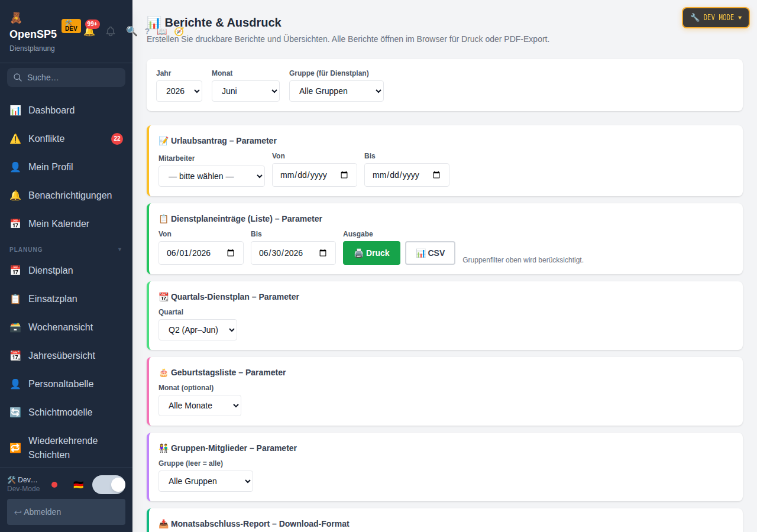
Task: Open the Gruppe (für Dienstplan) dropdown
Action: coord(337,91)
